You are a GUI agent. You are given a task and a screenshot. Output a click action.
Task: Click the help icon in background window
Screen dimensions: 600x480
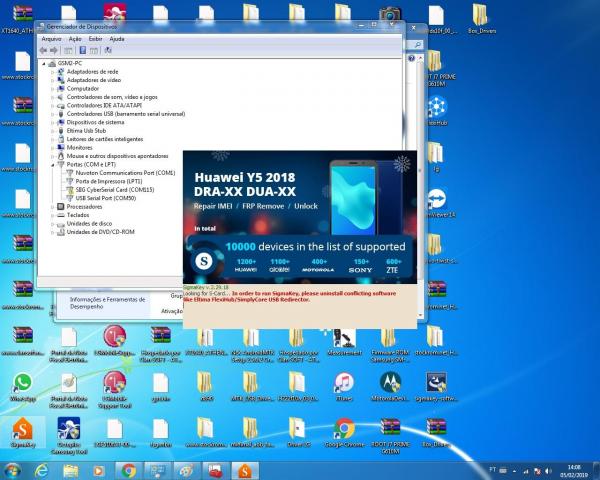(411, 58)
